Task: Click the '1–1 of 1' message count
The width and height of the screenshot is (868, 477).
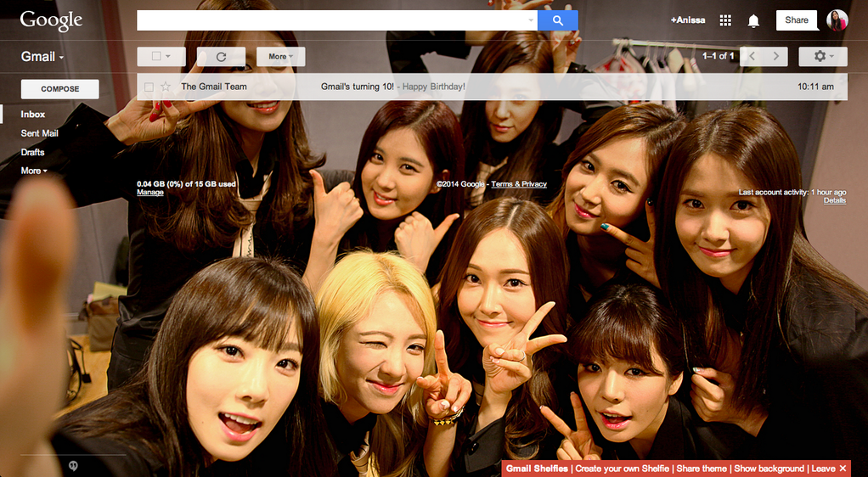Action: [718, 57]
